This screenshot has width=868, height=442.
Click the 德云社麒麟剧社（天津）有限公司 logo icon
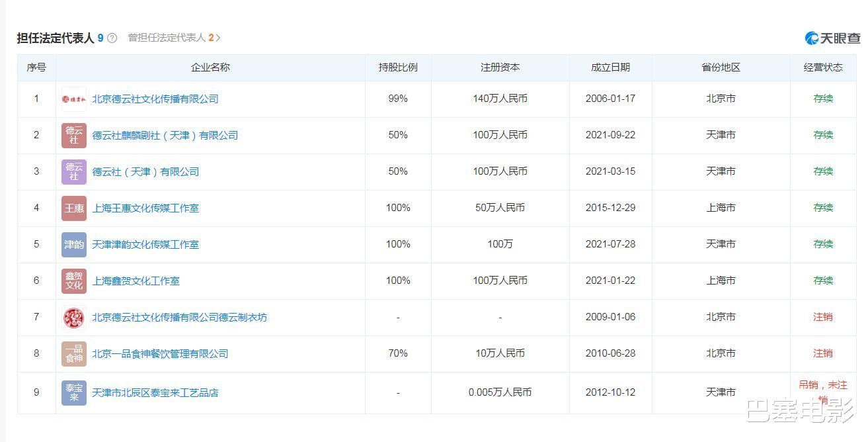pos(74,136)
